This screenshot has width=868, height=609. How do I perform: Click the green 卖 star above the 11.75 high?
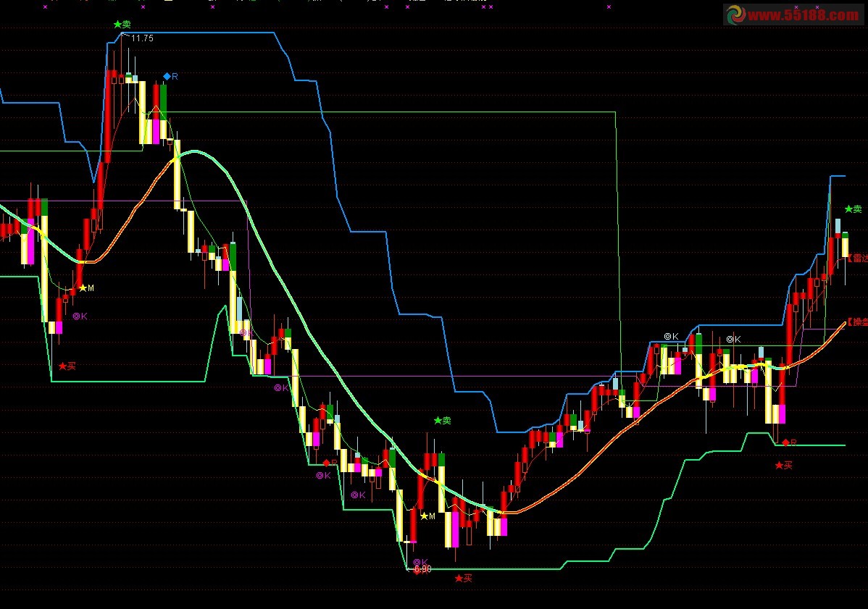pos(122,25)
